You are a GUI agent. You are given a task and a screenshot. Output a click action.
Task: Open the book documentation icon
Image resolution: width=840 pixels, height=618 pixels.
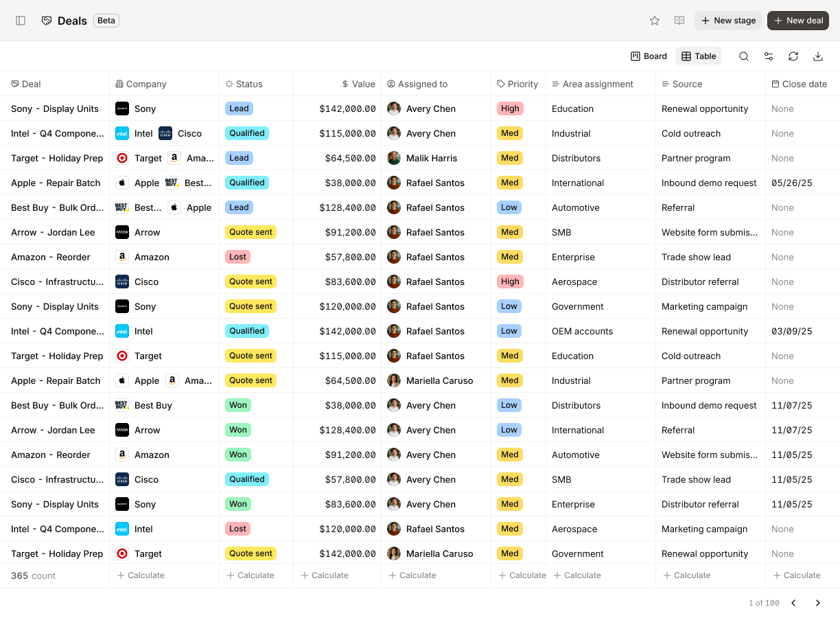click(x=679, y=21)
